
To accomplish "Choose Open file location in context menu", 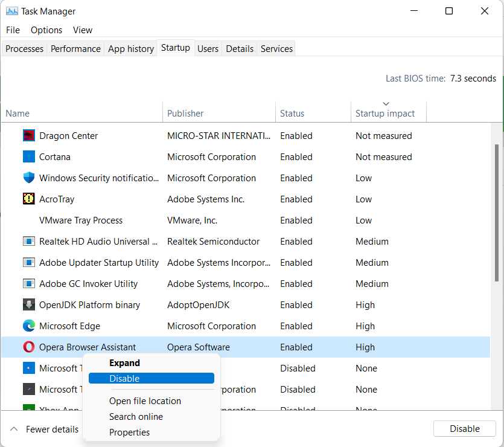I will 152,401.
